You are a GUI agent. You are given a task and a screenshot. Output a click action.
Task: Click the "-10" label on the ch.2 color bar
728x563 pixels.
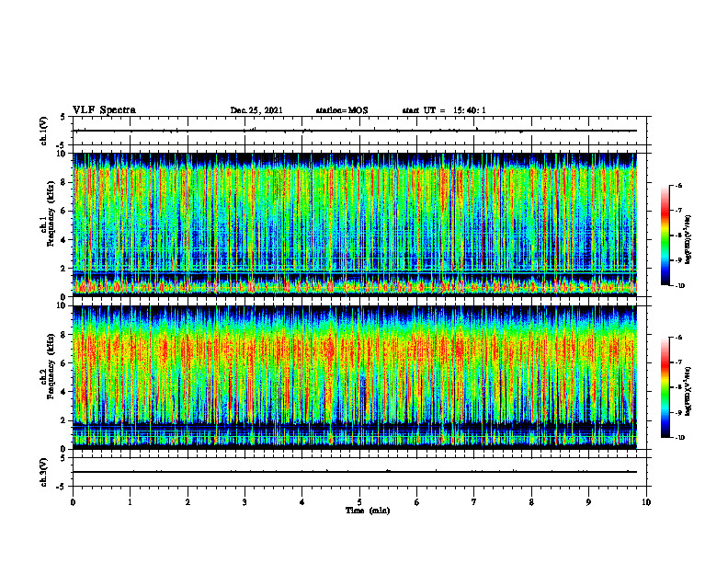(x=680, y=438)
